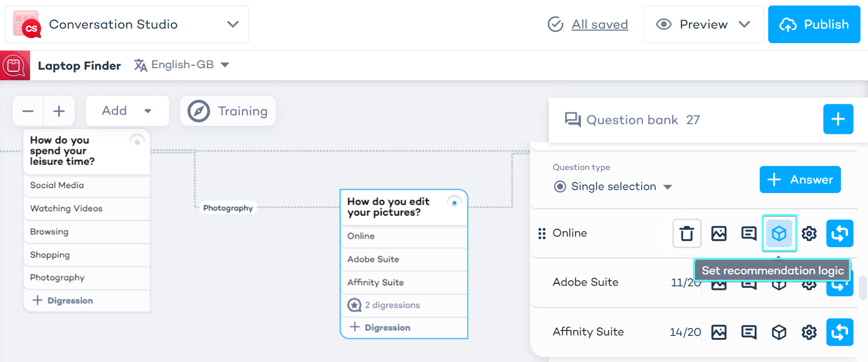868x362 pixels.
Task: Click swap icon for Affinity Suite answer
Action: tap(839, 332)
